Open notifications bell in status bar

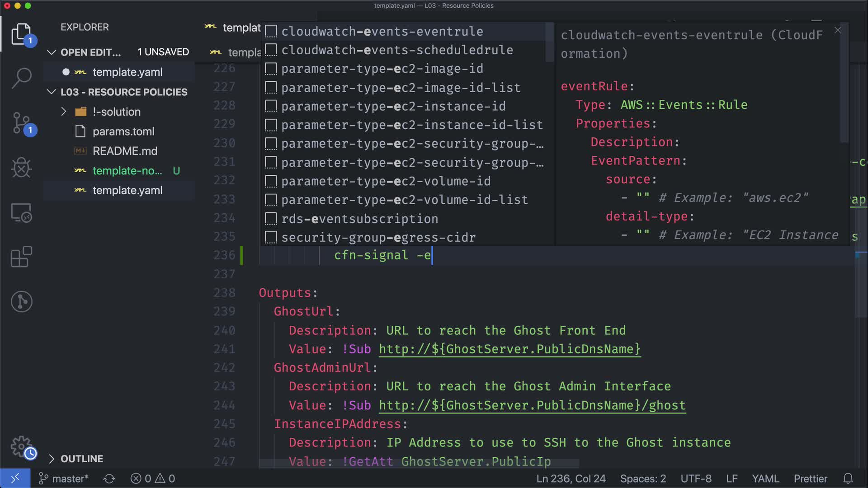848,479
